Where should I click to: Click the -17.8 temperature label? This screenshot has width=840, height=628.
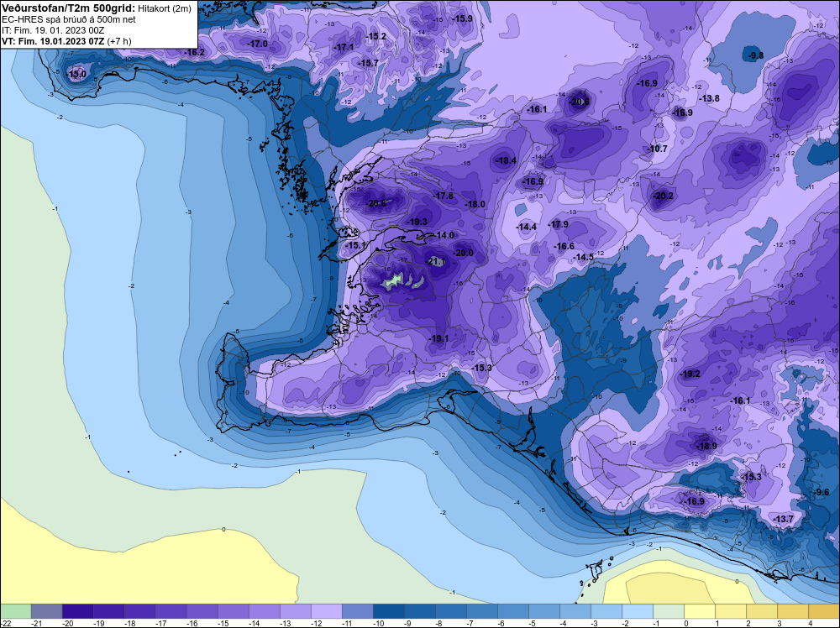[x=443, y=196]
